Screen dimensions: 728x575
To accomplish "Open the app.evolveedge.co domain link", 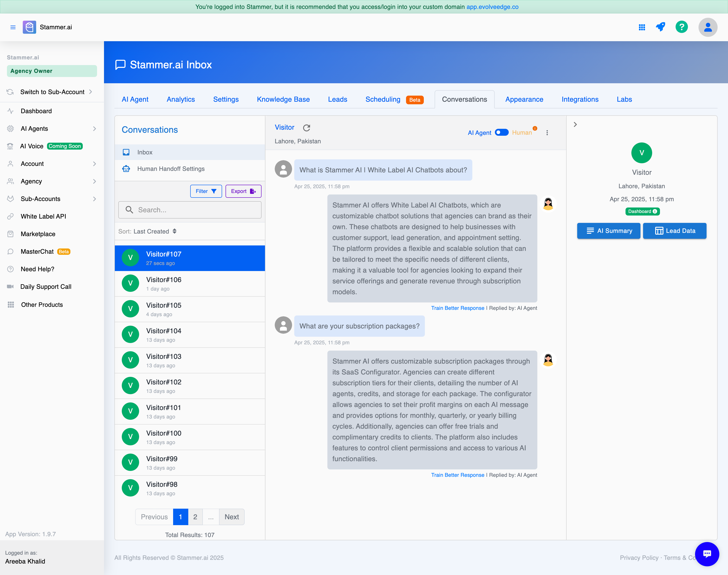I will [x=492, y=7].
